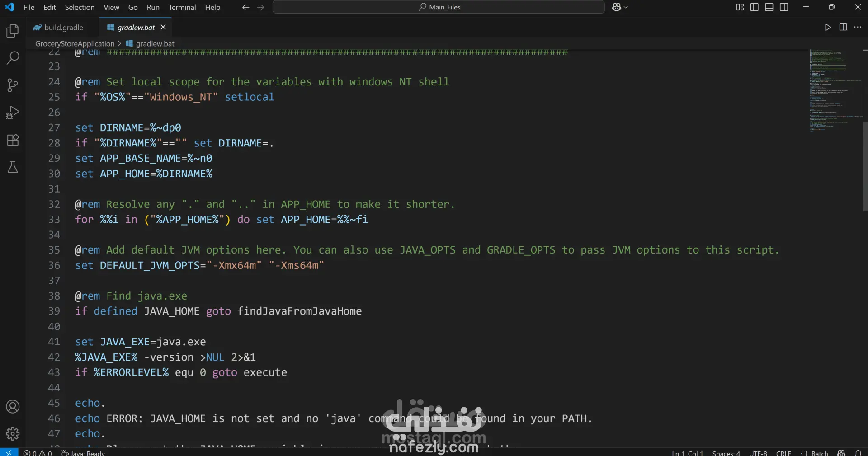Click '-version' on line 42
868x456 pixels.
169,357
